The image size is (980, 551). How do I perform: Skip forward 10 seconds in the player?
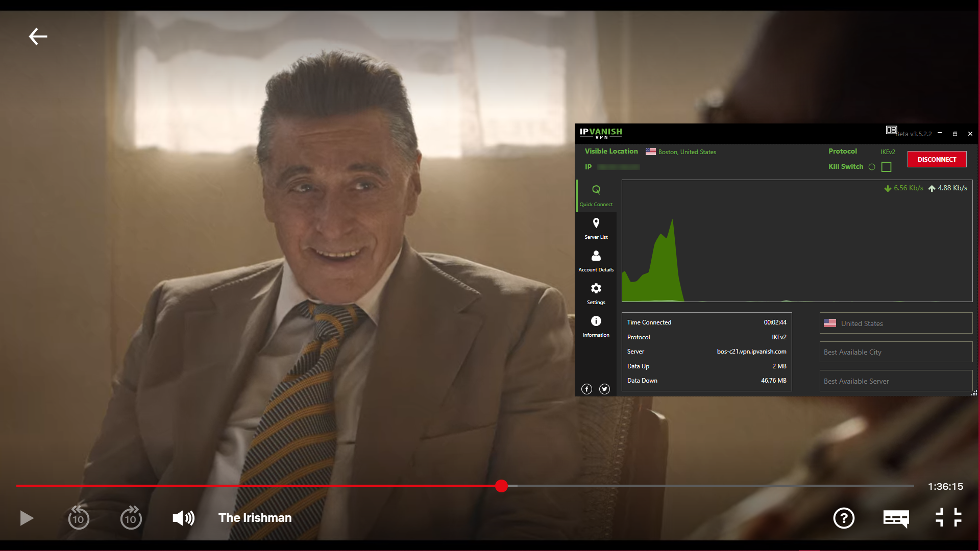point(131,517)
